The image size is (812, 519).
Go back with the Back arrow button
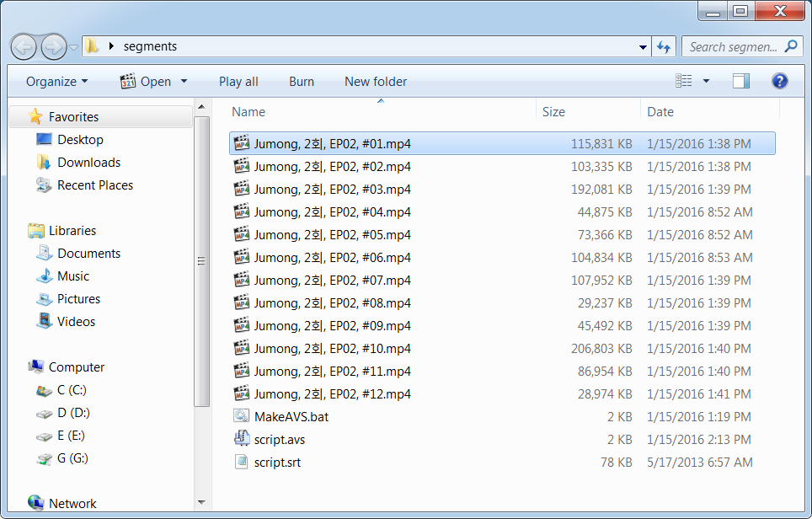pyautogui.click(x=24, y=47)
